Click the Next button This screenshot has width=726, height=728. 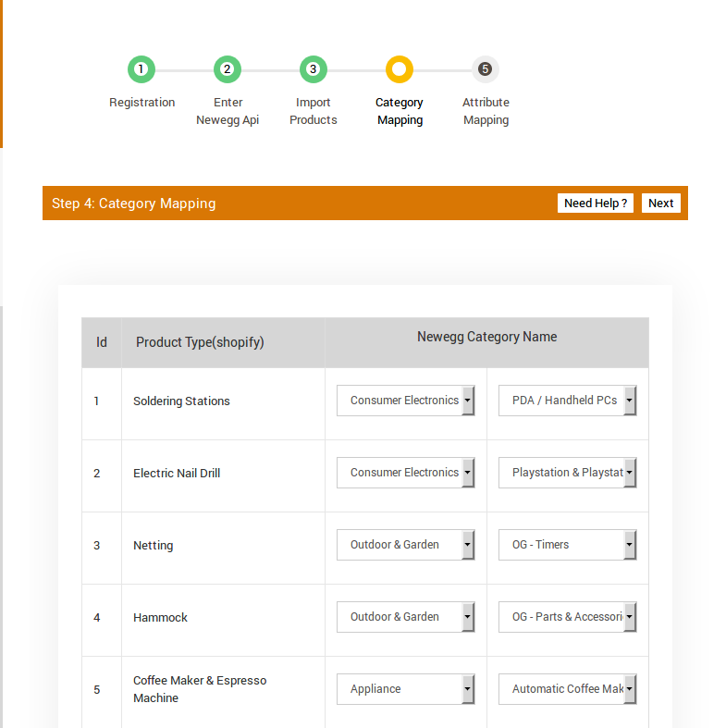(660, 204)
